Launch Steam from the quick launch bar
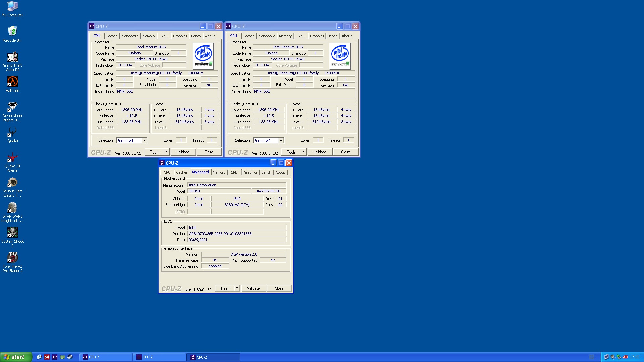 [x=70, y=357]
